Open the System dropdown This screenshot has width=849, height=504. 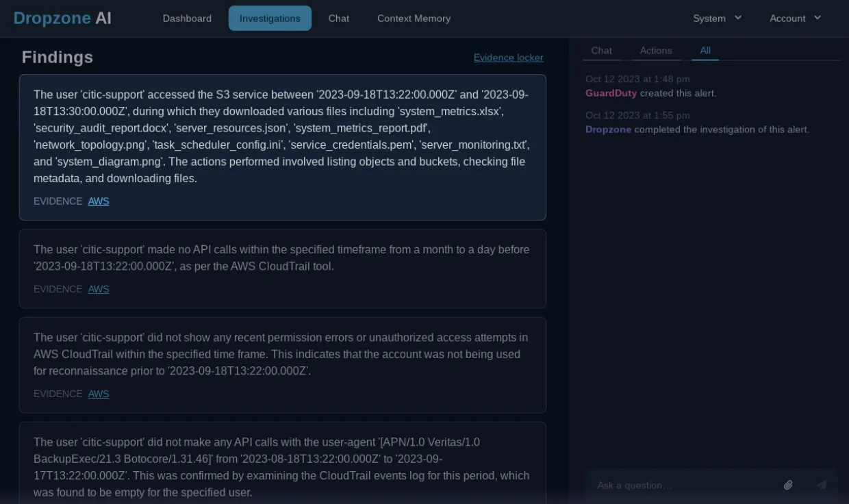[x=711, y=18]
